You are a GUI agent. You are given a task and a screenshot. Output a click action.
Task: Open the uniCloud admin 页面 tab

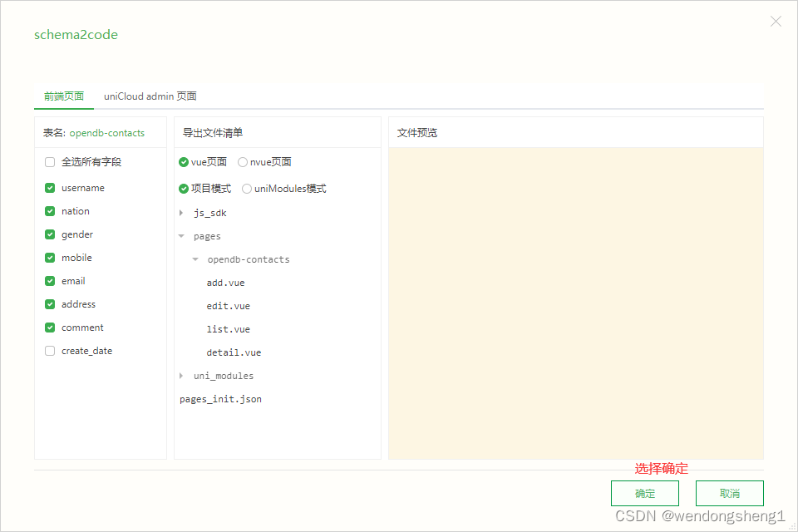tap(150, 96)
